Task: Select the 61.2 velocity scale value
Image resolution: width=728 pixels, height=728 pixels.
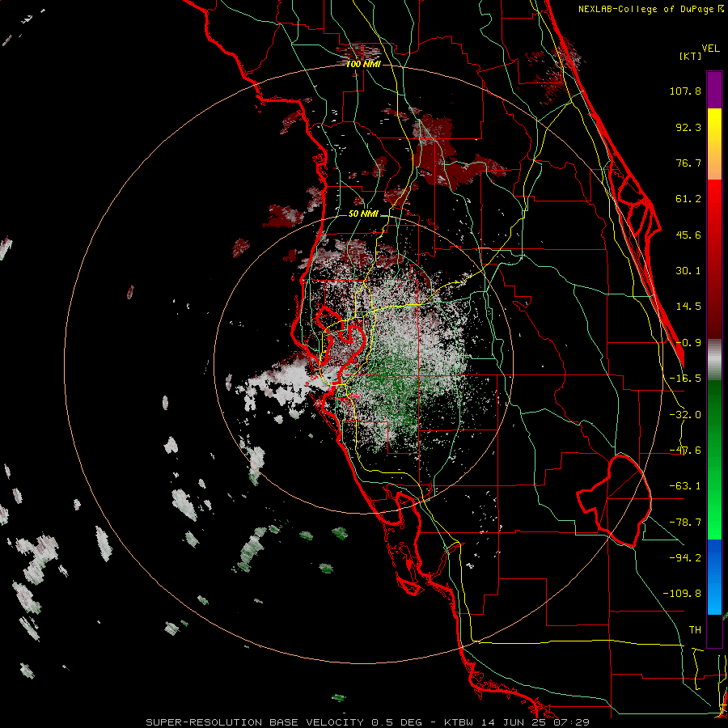Action: pyautogui.click(x=688, y=199)
